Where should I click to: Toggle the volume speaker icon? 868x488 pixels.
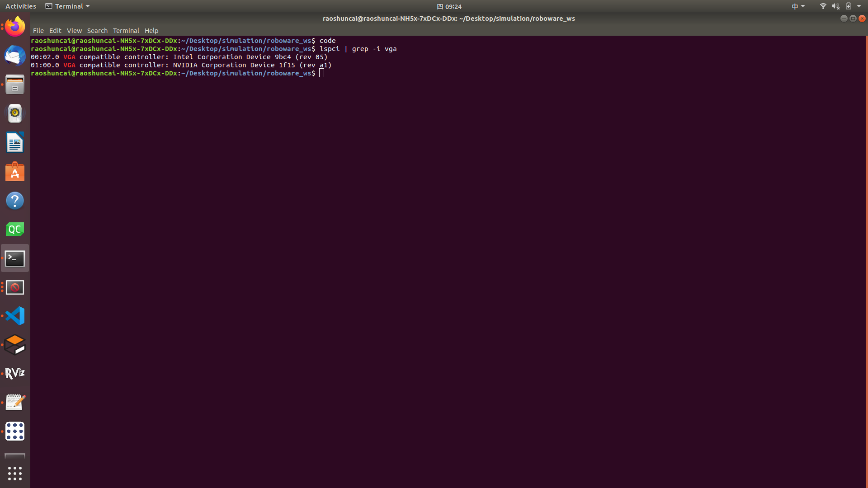click(x=835, y=6)
